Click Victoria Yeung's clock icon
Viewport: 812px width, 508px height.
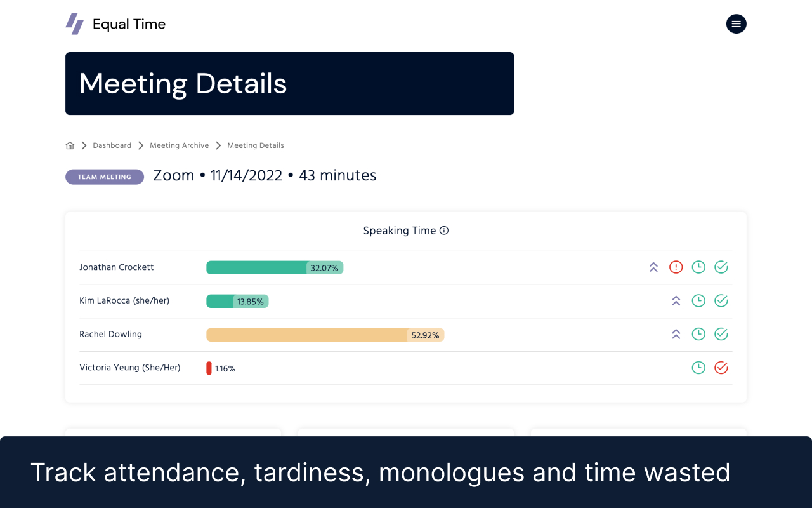698,368
